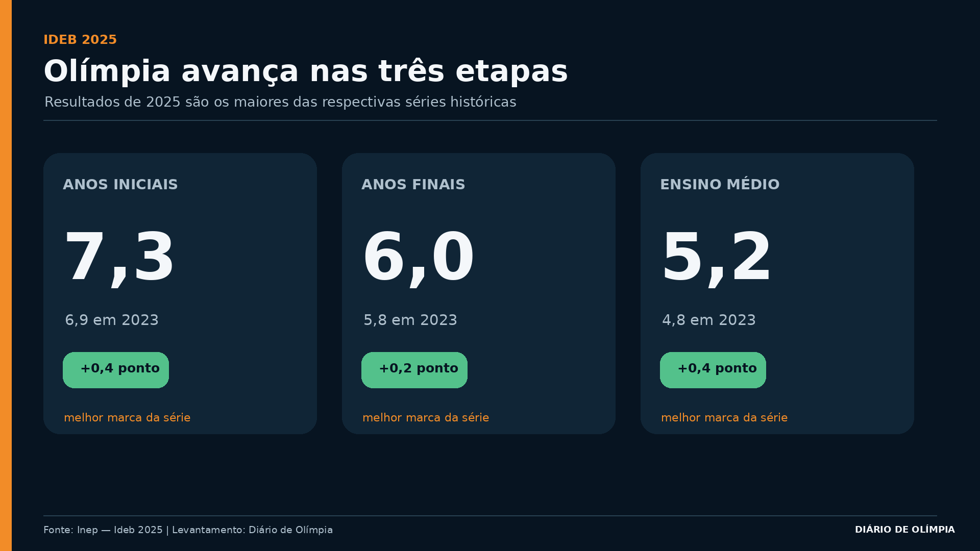Click the large 7,3 score value
The image size is (980, 551).
click(119, 258)
